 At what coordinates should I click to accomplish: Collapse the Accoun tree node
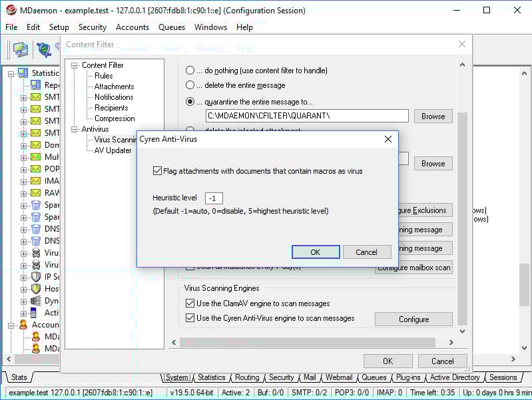point(11,325)
